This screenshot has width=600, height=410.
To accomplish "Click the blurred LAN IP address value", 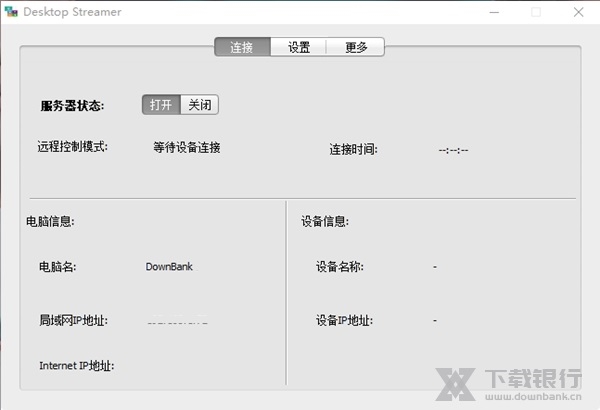I will (x=178, y=320).
